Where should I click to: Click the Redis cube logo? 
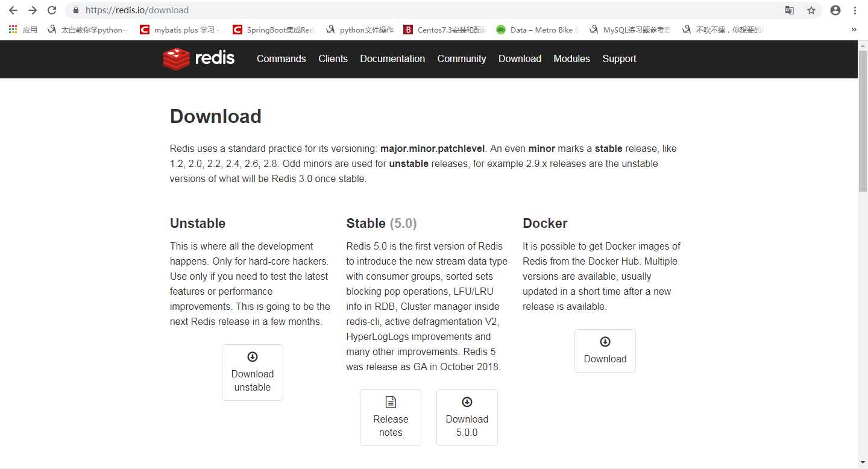[x=176, y=59]
